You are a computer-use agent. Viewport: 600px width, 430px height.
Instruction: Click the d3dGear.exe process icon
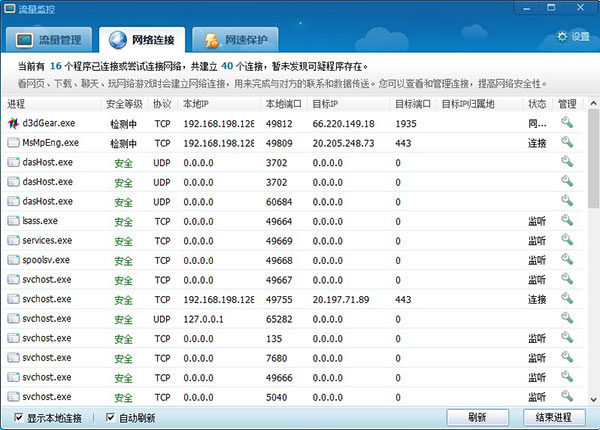pyautogui.click(x=13, y=123)
